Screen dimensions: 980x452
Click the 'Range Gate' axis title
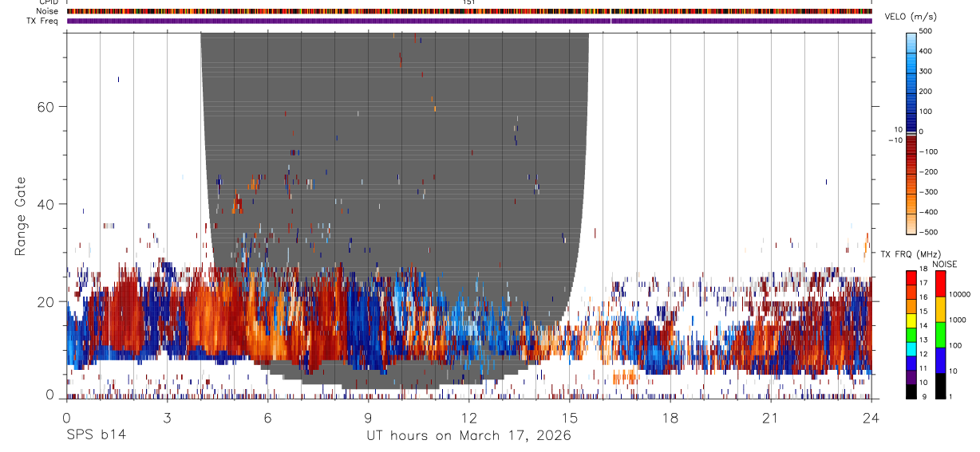22,215
